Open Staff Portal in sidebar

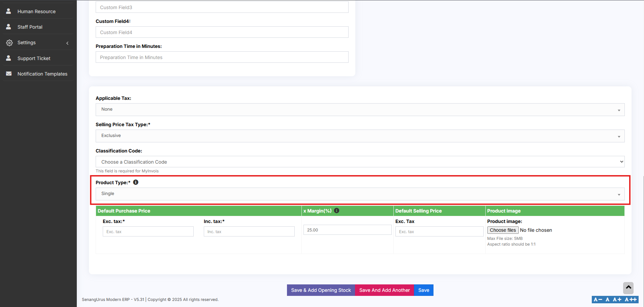point(30,27)
